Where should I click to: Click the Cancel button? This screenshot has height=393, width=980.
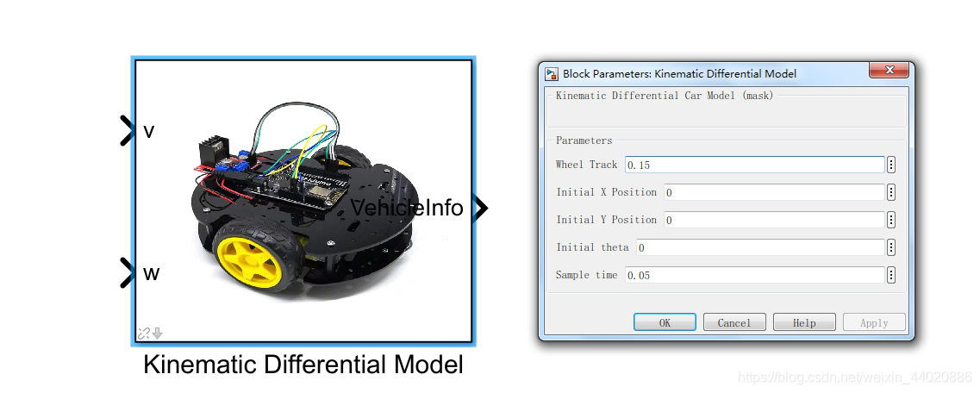click(x=734, y=322)
